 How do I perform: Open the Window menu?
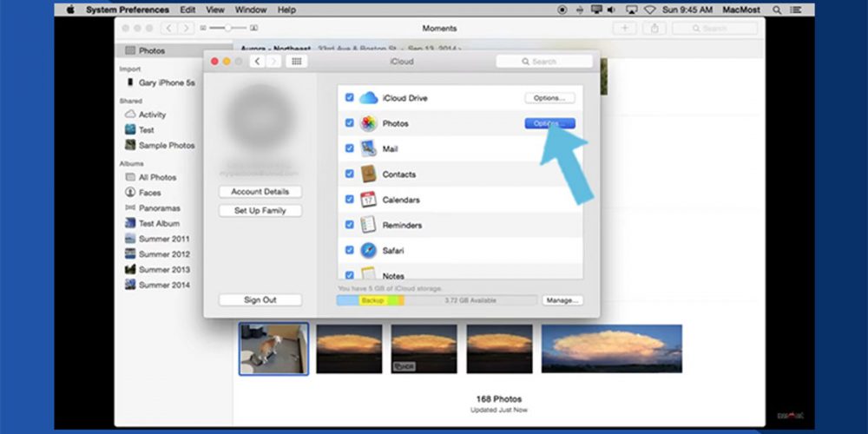[251, 10]
